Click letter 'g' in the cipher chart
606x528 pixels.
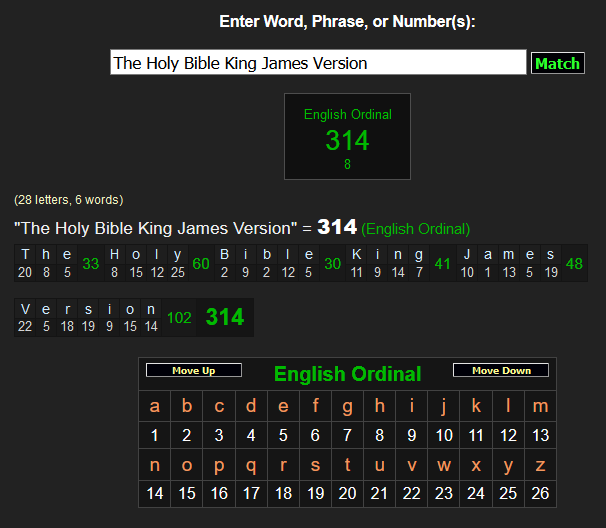pos(347,406)
